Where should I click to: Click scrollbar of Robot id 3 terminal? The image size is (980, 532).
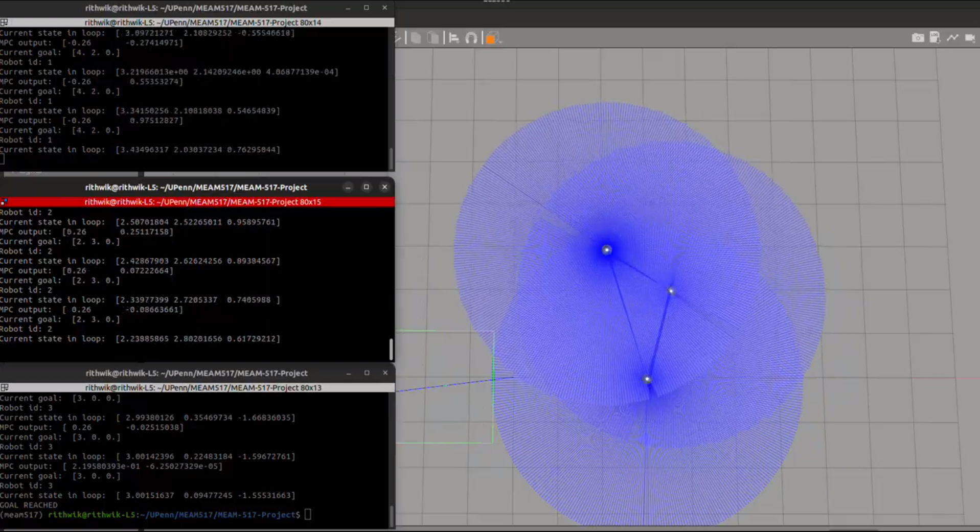pyautogui.click(x=391, y=516)
